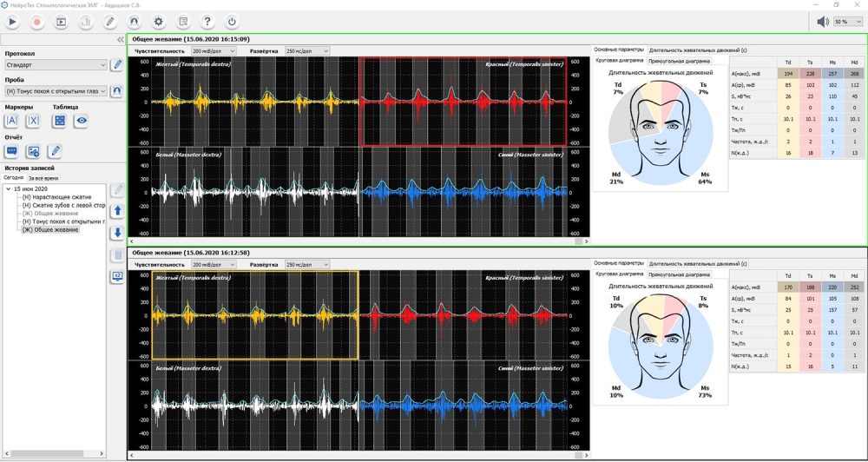Image resolution: width=868 pixels, height=462 pixels.
Task: Collapse the 15 июн 2020 tree node
Action: pos(8,188)
